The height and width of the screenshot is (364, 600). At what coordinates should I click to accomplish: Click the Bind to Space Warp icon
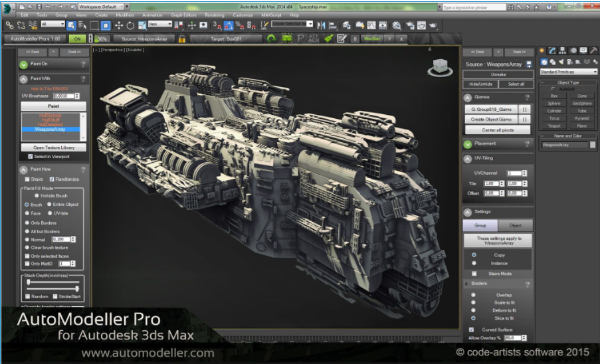33,25
